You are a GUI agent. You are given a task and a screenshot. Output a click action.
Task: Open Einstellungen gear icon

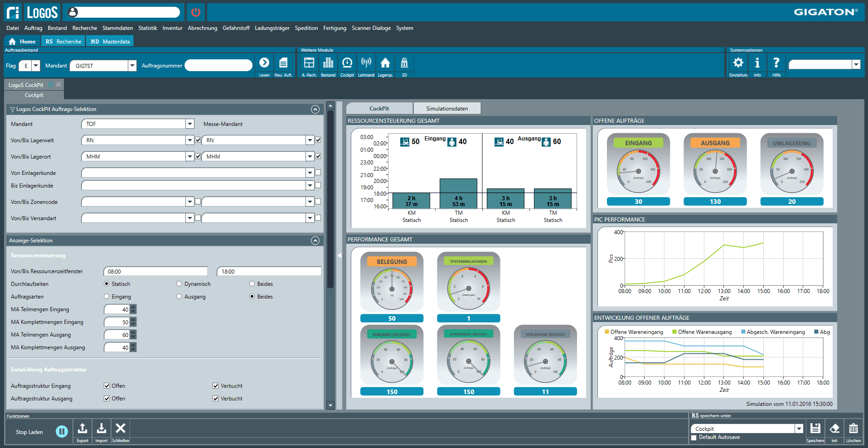(x=738, y=63)
